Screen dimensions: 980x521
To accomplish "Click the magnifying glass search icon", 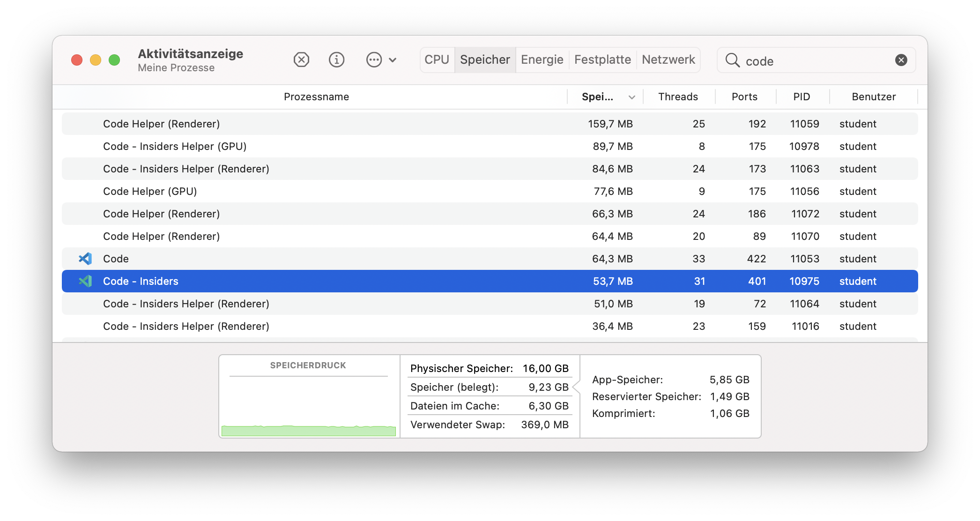I will click(x=732, y=60).
